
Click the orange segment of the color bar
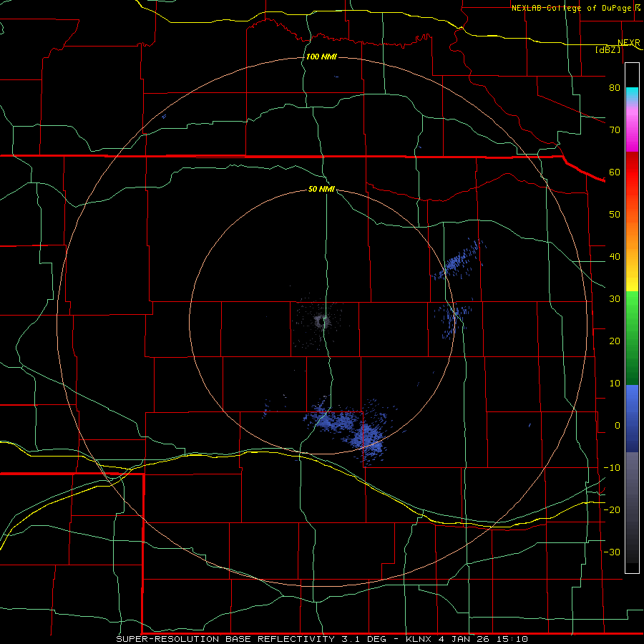632,236
